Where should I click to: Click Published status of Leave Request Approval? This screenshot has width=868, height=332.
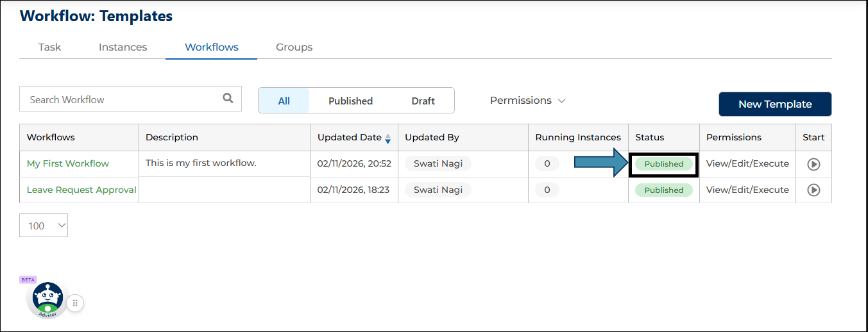tap(664, 190)
